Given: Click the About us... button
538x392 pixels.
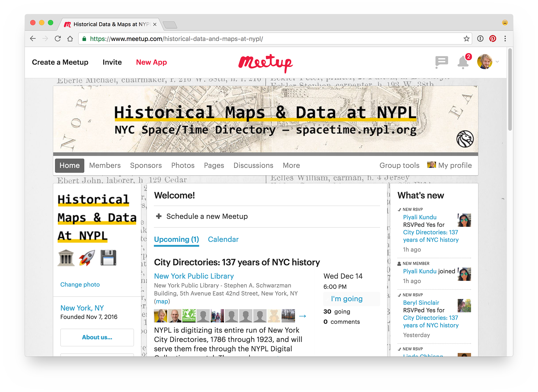Looking at the screenshot, I should 97,337.
